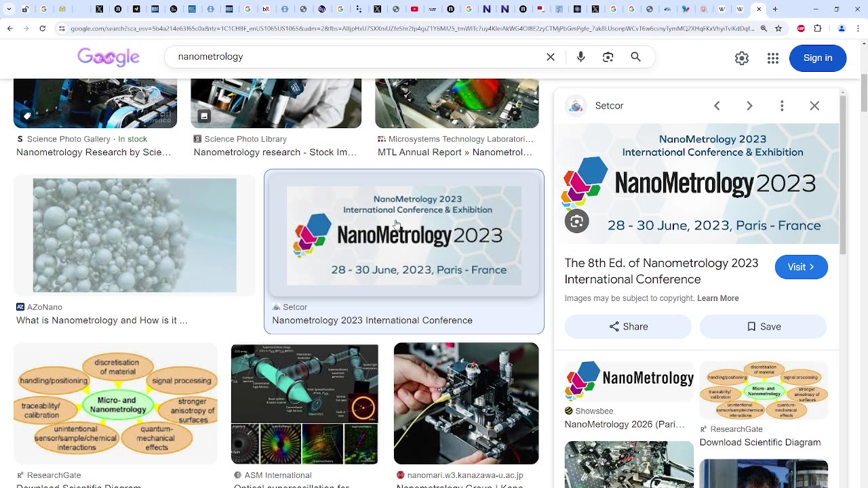Save the image to collections
Image resolution: width=868 pixels, height=488 pixels.
coord(764,327)
